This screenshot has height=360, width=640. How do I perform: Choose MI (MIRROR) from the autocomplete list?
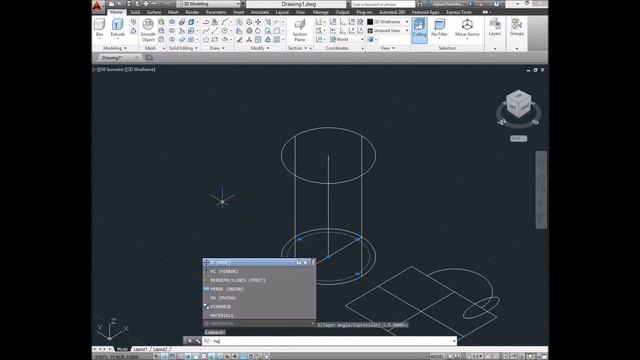(259, 271)
